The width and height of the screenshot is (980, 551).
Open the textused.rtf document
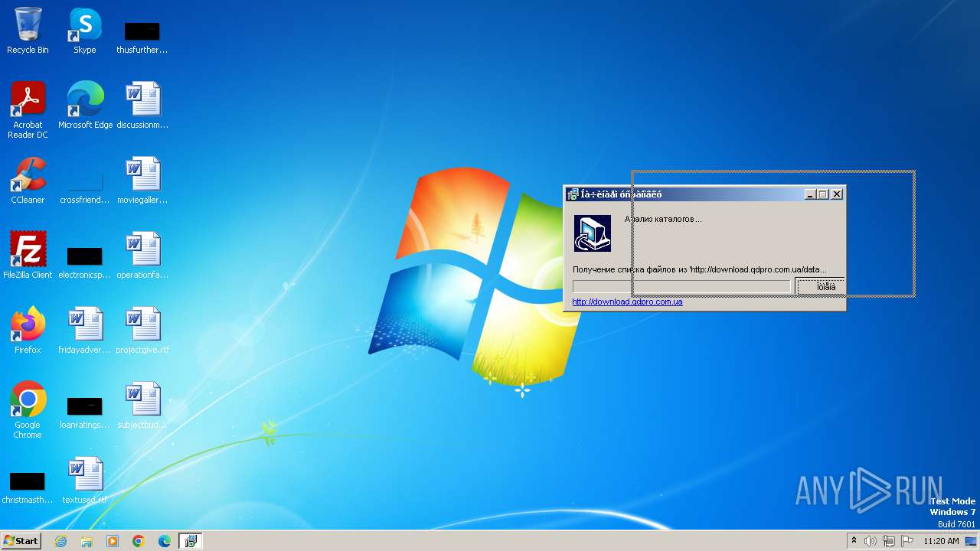85,480
